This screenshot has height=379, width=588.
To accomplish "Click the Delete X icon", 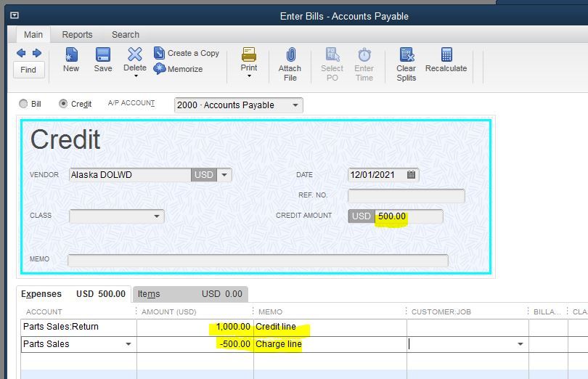I will pyautogui.click(x=135, y=54).
